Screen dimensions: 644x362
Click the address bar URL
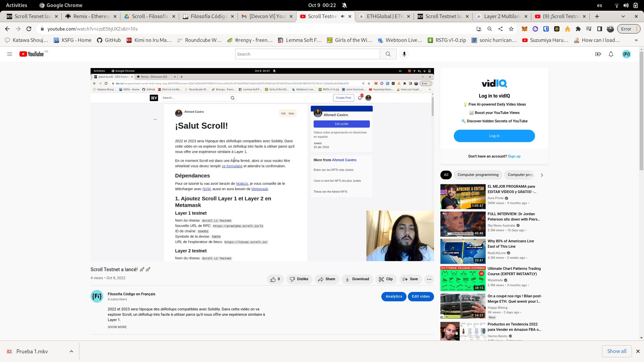coord(93,29)
